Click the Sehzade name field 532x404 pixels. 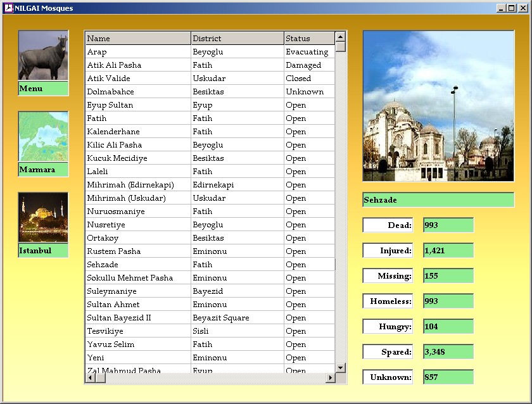click(x=438, y=200)
